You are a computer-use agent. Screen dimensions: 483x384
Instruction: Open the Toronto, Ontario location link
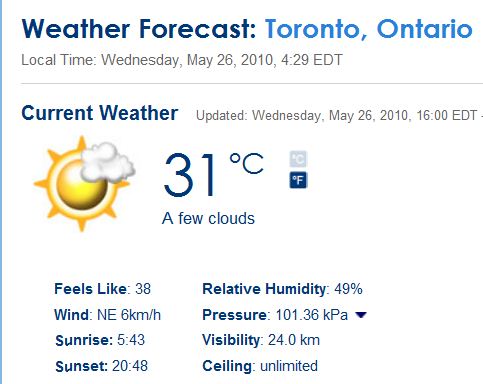point(369,29)
